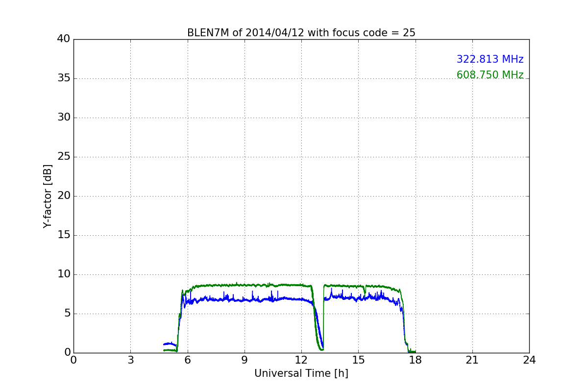The height and width of the screenshot is (392, 588).
Task: Click y-axis tick label '35'
Action: click(64, 78)
